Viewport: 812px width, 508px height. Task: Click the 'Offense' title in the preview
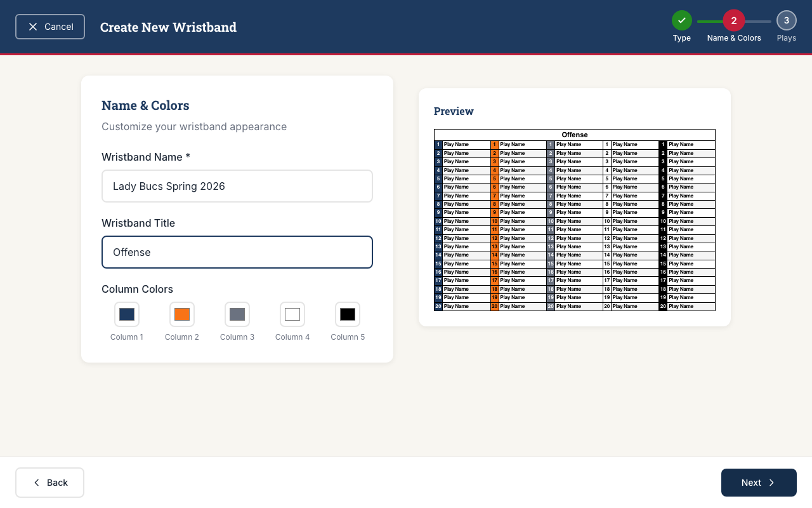[x=575, y=135]
